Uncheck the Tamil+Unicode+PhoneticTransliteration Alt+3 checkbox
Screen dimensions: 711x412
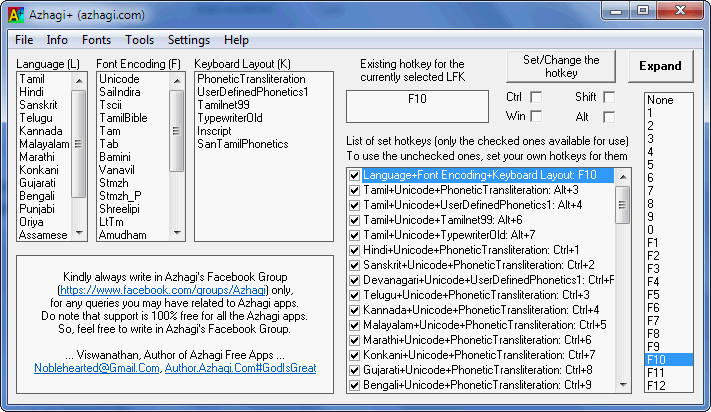click(355, 190)
